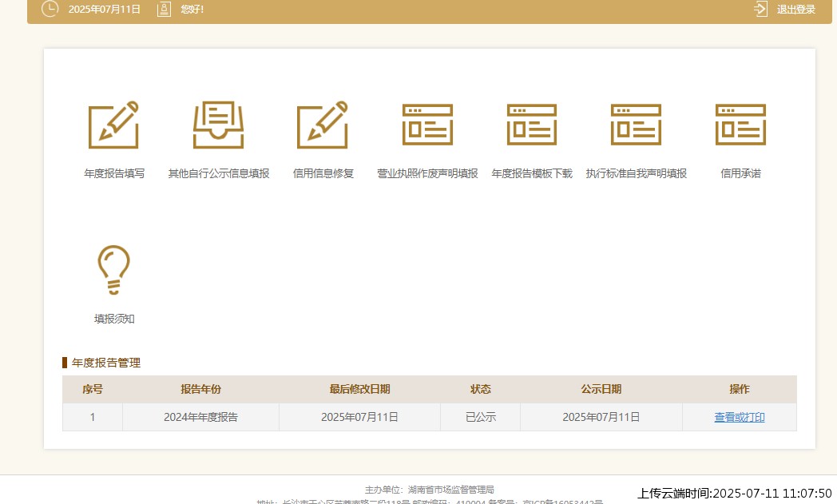Click the 操作 column header
Screen dimensions: 837x504
click(740, 389)
